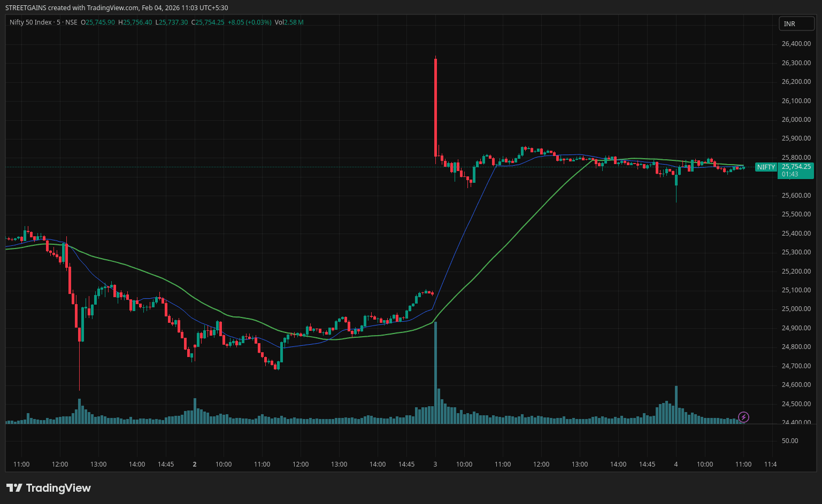Click the 26,400.00 price scale label
The width and height of the screenshot is (822, 504).
(796, 44)
